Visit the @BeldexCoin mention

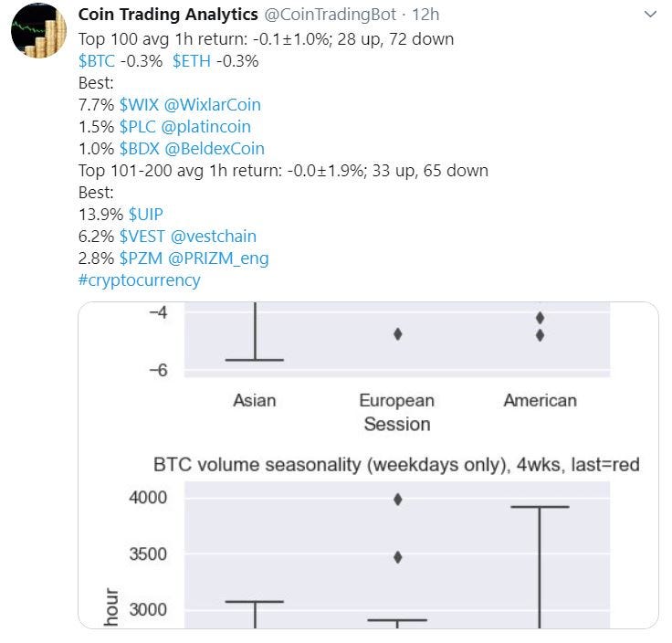click(215, 148)
